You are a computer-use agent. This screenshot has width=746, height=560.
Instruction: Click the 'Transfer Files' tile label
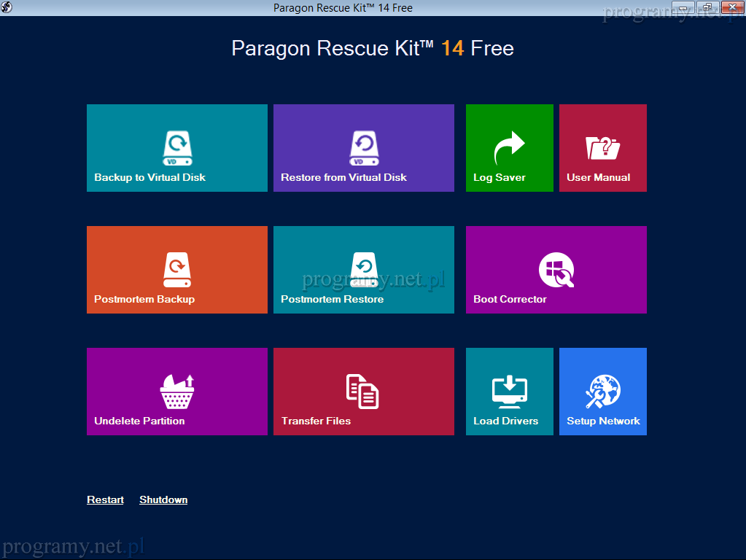pyautogui.click(x=316, y=421)
